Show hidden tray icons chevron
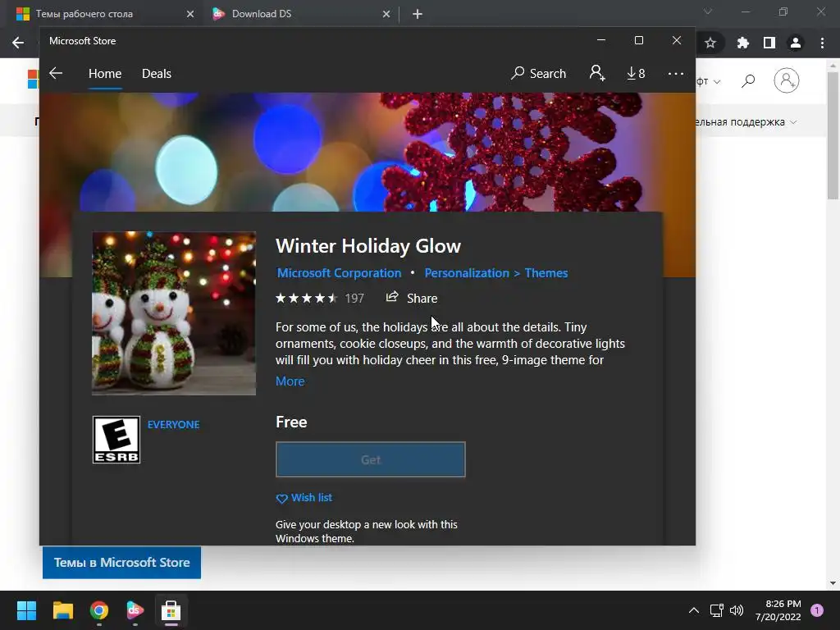Viewport: 840px width, 630px height. (x=694, y=610)
